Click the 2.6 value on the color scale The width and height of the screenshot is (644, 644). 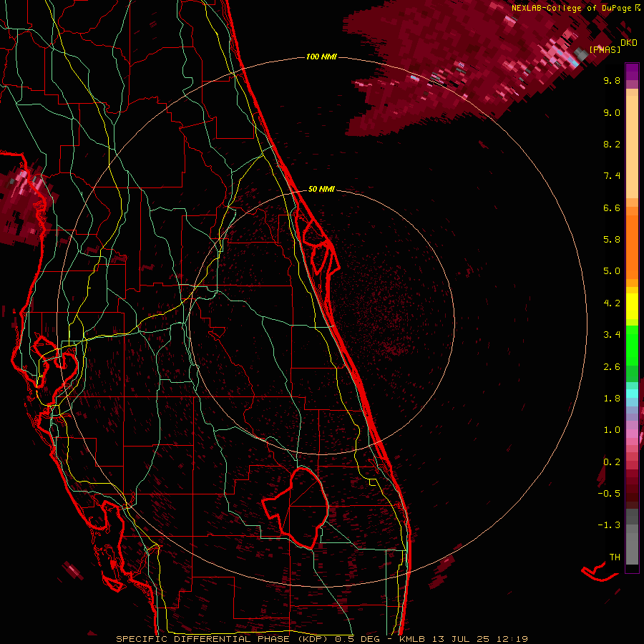point(612,367)
